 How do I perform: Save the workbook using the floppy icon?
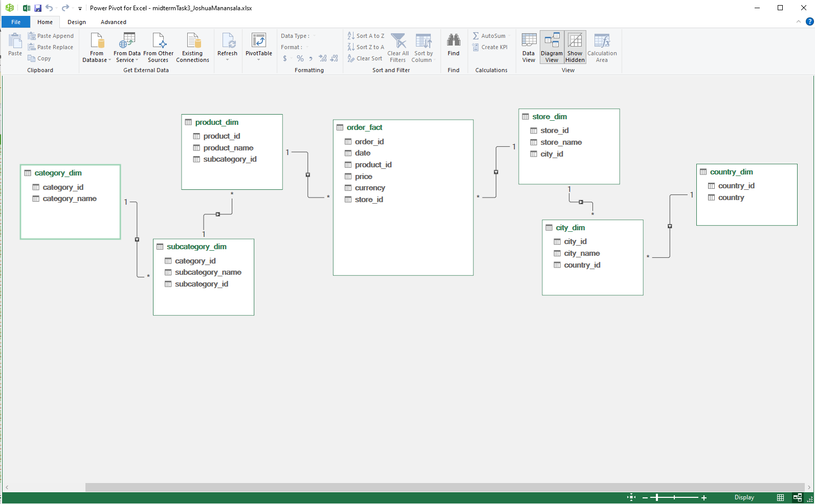coord(38,8)
